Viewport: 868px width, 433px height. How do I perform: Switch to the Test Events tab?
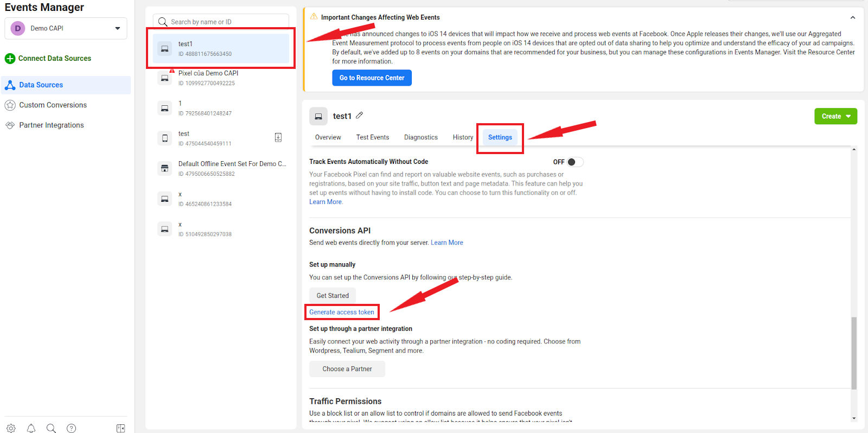tap(373, 137)
